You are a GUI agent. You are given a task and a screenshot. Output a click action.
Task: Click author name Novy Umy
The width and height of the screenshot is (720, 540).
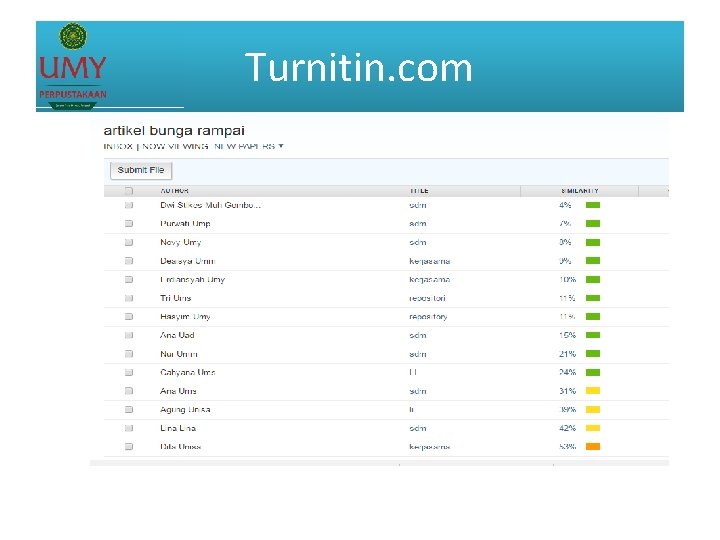[180, 242]
